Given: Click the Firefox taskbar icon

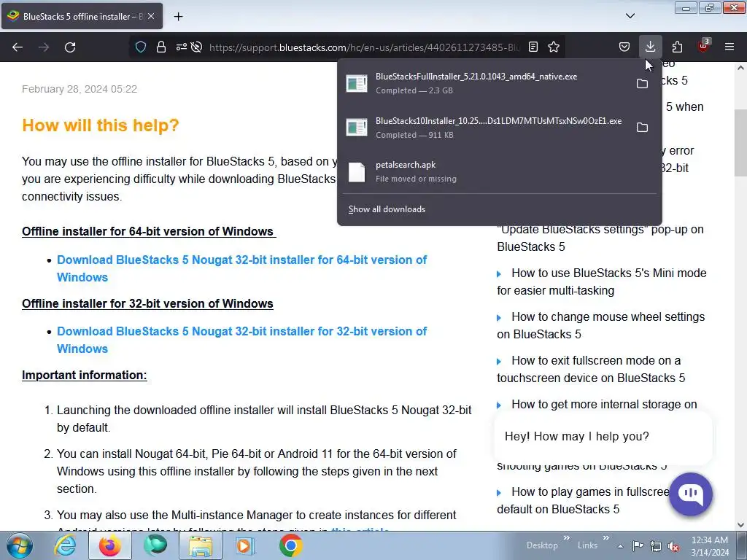Looking at the screenshot, I should tap(109, 545).
